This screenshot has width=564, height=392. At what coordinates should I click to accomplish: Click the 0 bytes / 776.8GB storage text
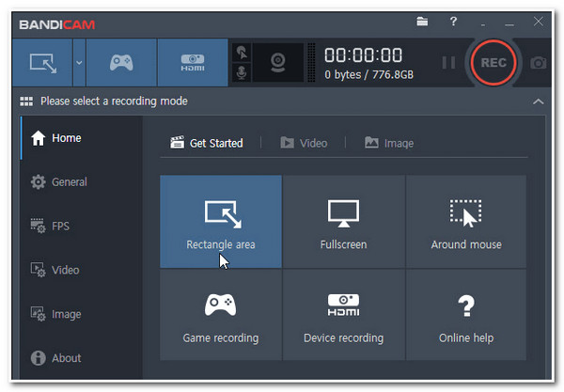point(368,75)
